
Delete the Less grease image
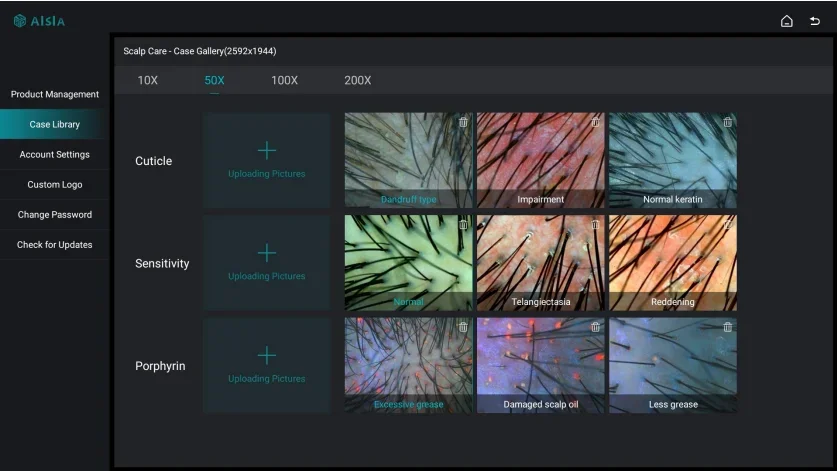click(727, 327)
